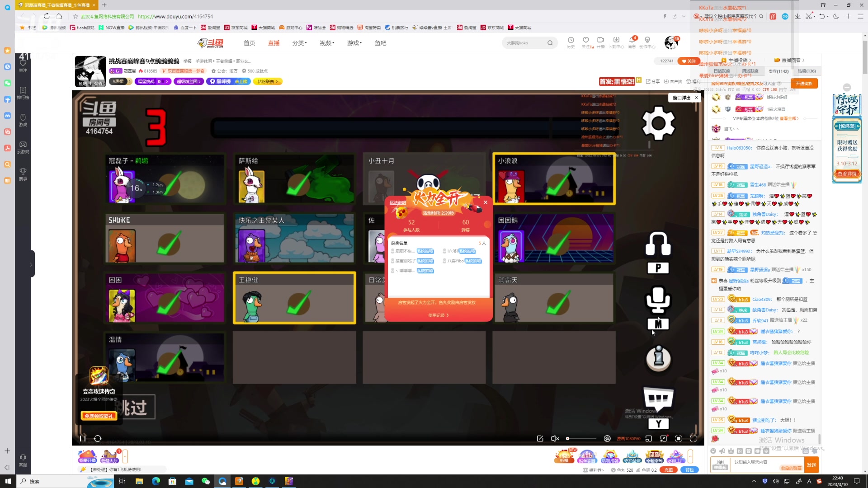Unmute the video player volume
This screenshot has width=868, height=488.
tap(555, 438)
